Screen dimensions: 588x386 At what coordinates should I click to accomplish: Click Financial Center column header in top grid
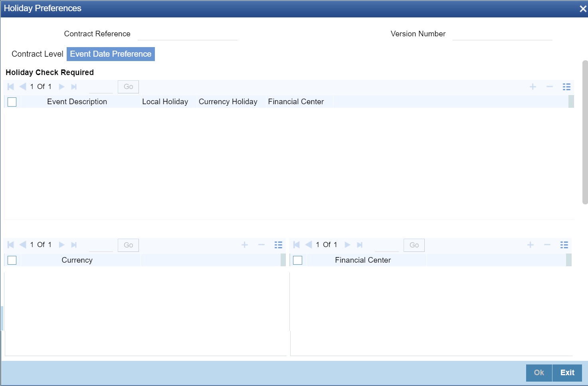tap(296, 102)
